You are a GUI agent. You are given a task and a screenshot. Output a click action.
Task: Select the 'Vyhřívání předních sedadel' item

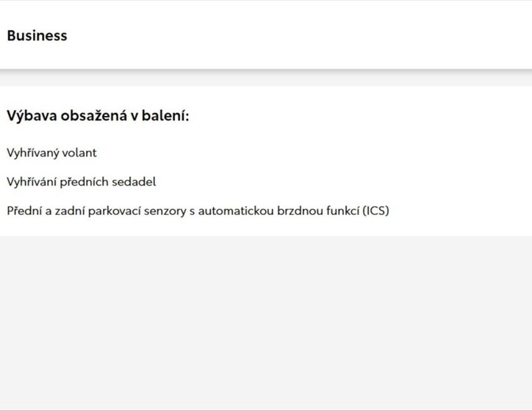[81, 181]
